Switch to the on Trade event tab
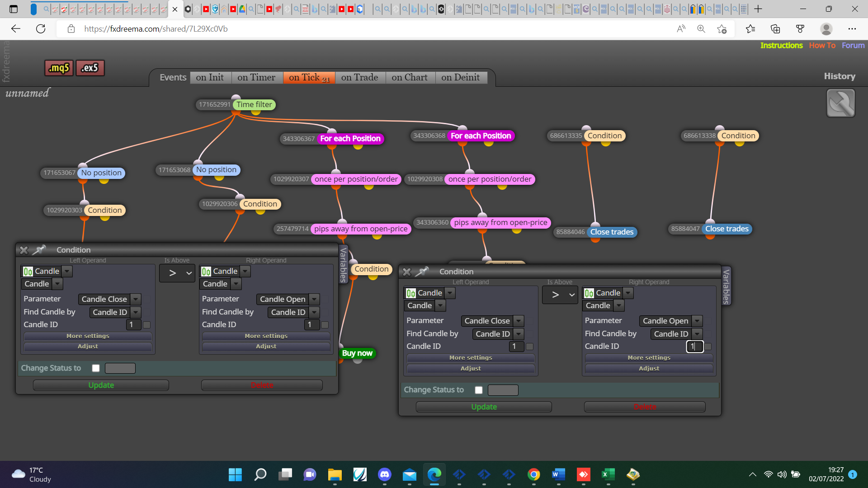 coord(360,77)
